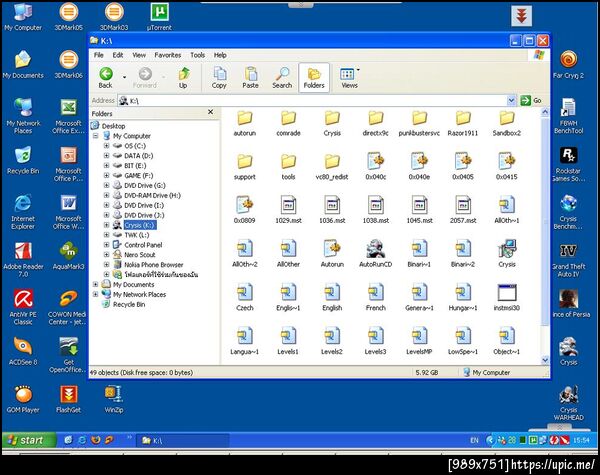Viewport: 600px width, 475px height.
Task: Open the comrade folder
Action: coord(288,123)
